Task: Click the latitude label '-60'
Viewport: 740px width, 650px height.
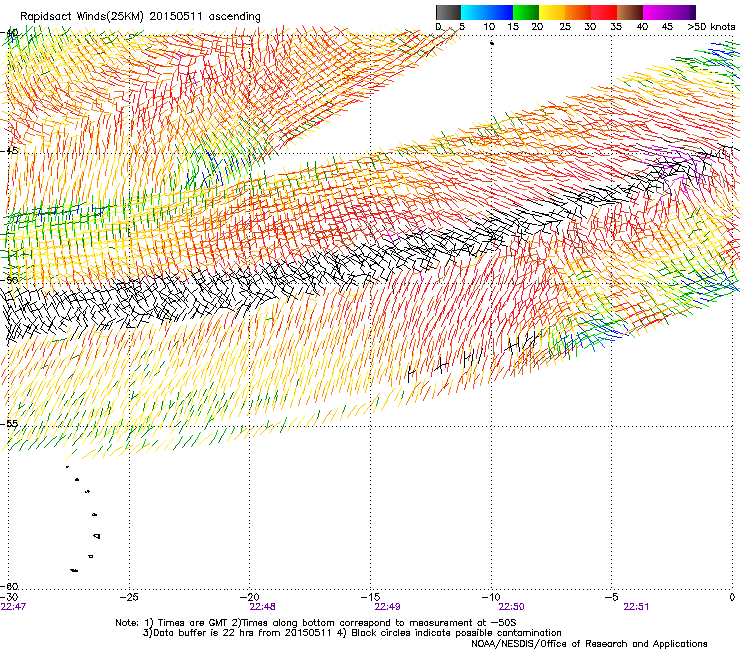Action: click(x=10, y=587)
